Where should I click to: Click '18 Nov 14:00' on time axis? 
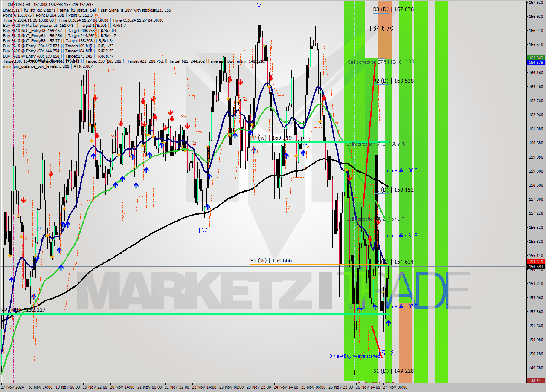coord(41,387)
